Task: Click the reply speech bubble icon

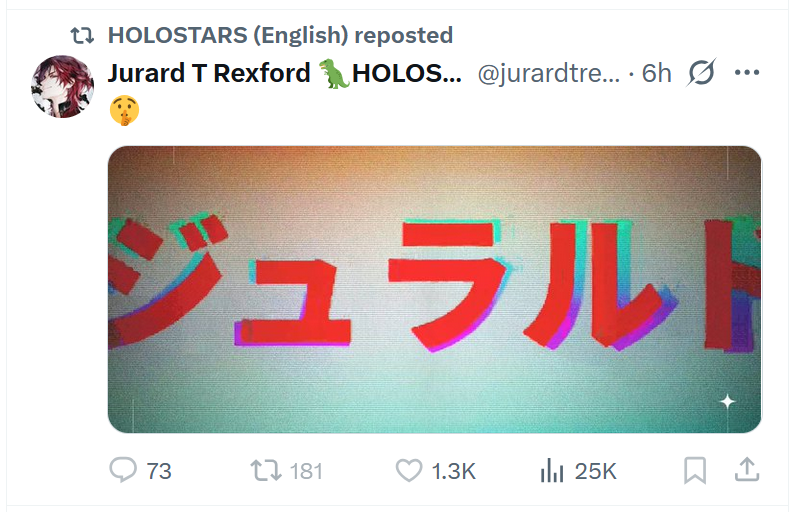Action: coord(122,470)
